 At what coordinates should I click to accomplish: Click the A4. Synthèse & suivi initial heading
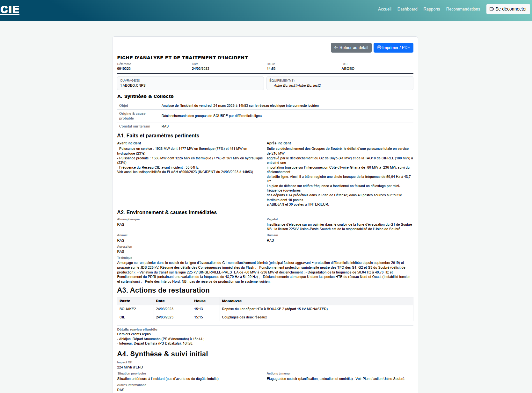(162, 354)
